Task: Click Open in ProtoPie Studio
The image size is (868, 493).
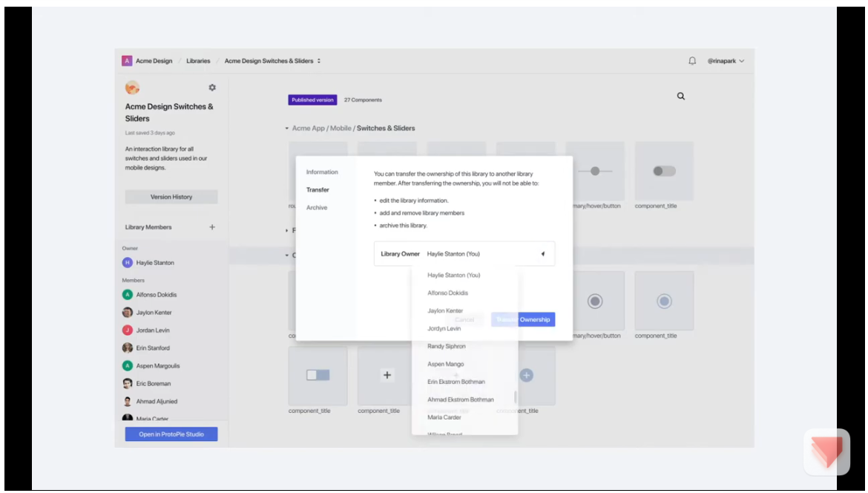Action: point(171,434)
